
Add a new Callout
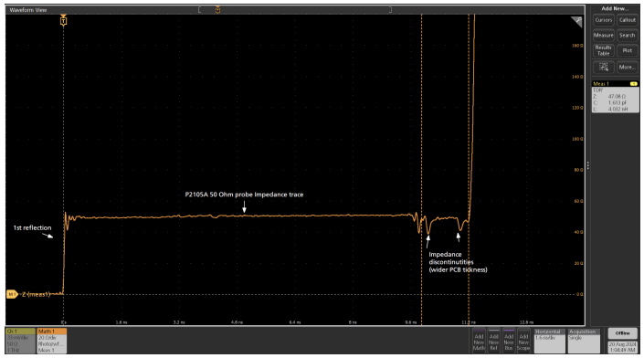click(628, 20)
